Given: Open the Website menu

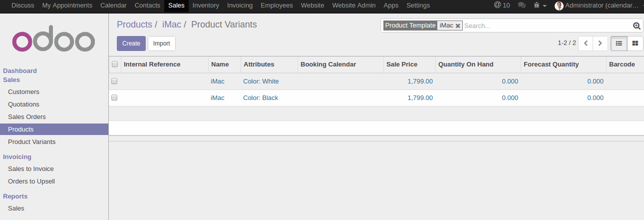Looking at the screenshot, I should coord(313,5).
